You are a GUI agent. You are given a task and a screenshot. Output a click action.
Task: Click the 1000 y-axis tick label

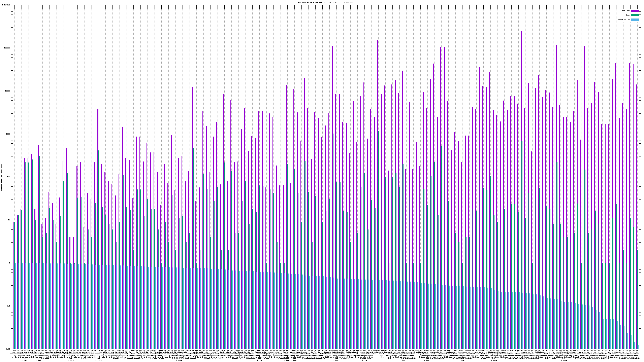[x=8, y=134]
